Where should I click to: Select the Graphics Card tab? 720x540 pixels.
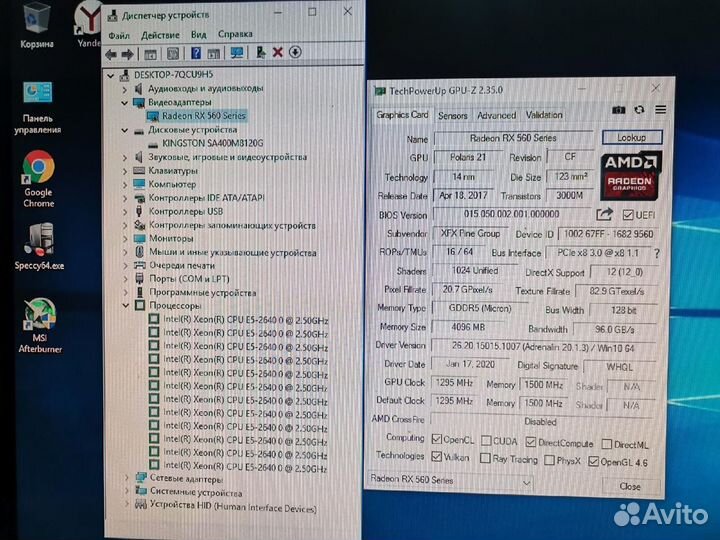(402, 115)
